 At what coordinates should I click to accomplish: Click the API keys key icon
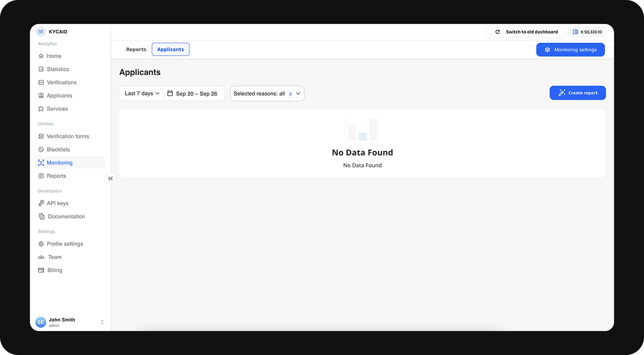click(41, 203)
